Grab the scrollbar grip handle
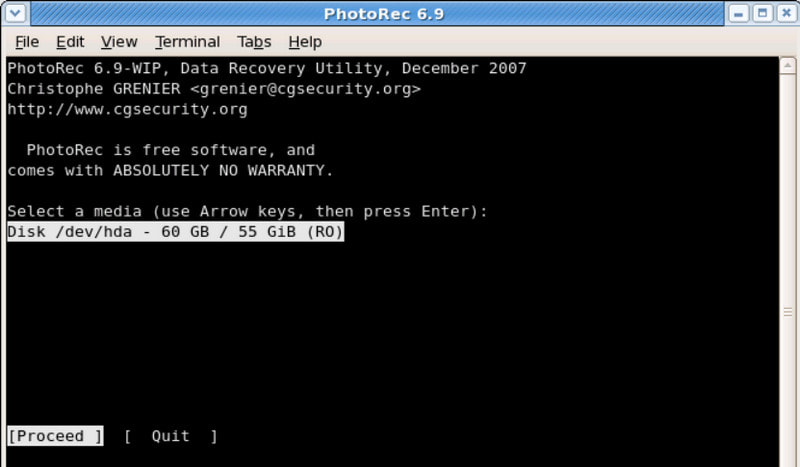This screenshot has height=467, width=800. pyautogui.click(x=787, y=312)
